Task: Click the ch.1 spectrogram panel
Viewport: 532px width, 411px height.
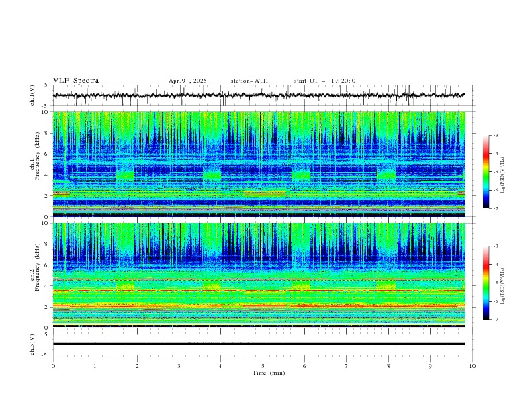Action: pyautogui.click(x=259, y=164)
